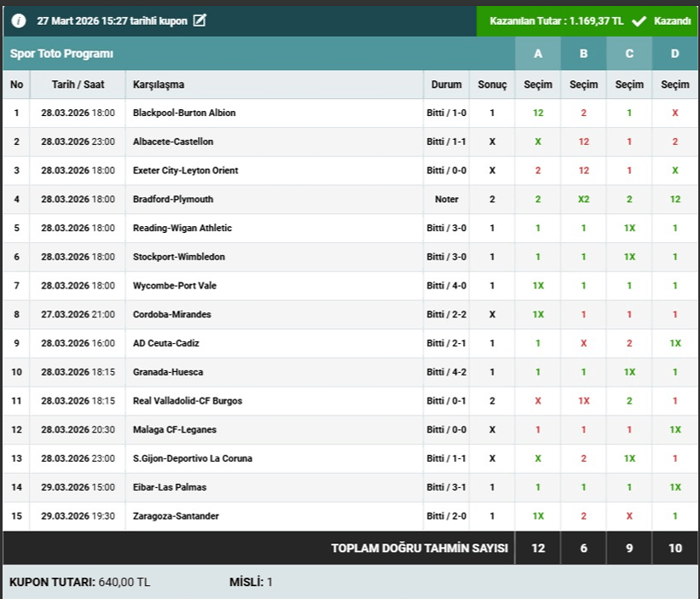Choose column D tab header
Image resolution: width=700 pixels, height=599 pixels.
pos(675,54)
